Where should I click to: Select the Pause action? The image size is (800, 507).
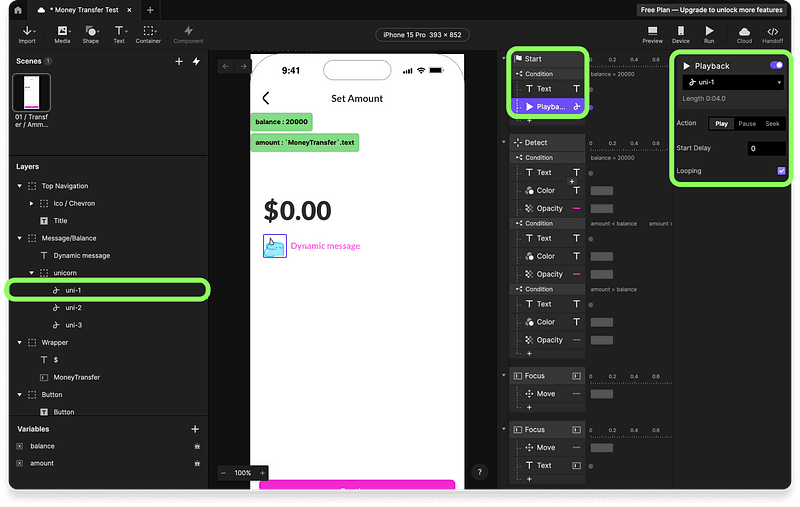click(747, 123)
